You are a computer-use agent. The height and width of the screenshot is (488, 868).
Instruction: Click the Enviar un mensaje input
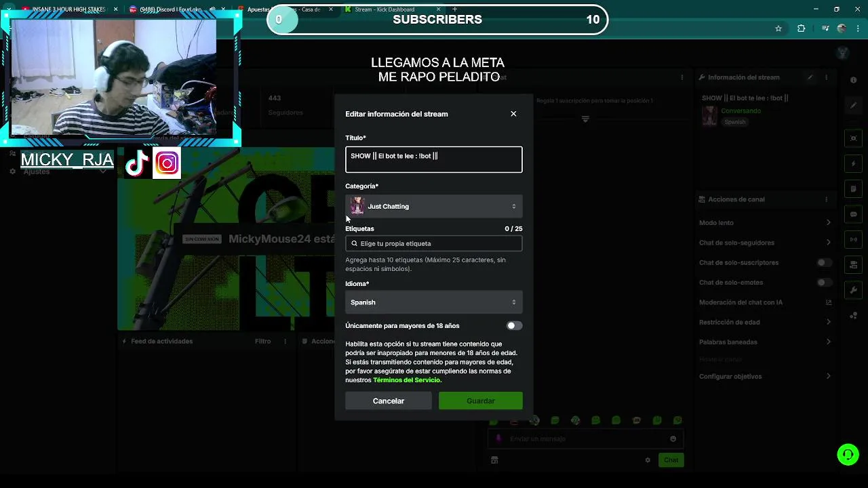[x=584, y=439]
